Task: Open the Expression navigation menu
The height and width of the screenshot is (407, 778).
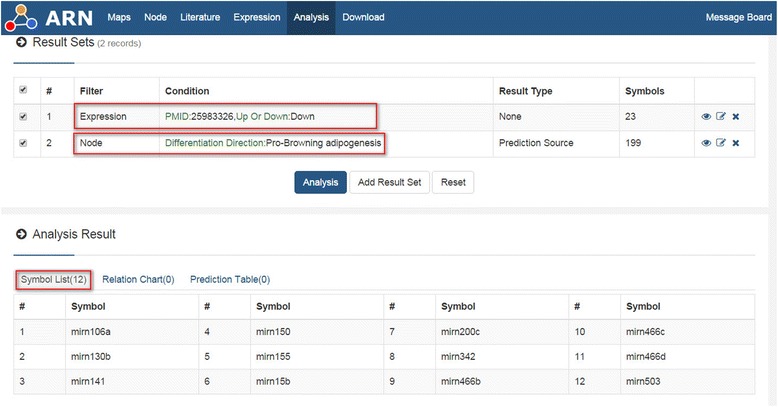Action: click(x=256, y=17)
